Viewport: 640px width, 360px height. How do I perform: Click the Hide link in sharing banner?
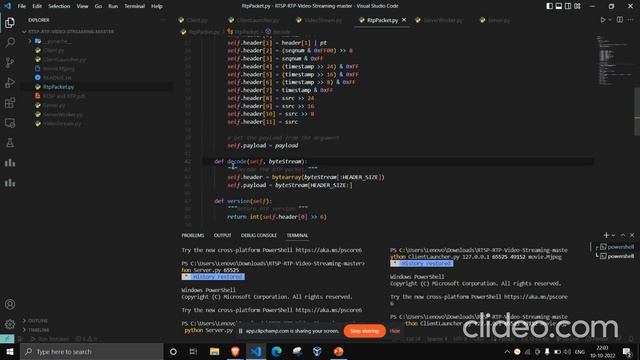(x=395, y=331)
